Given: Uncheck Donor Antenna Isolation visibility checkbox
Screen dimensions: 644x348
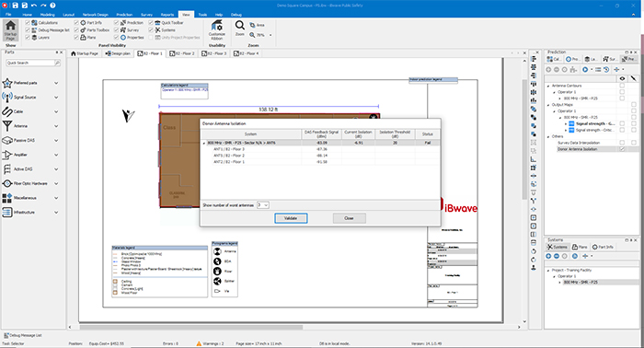Looking at the screenshot, I should (622, 149).
